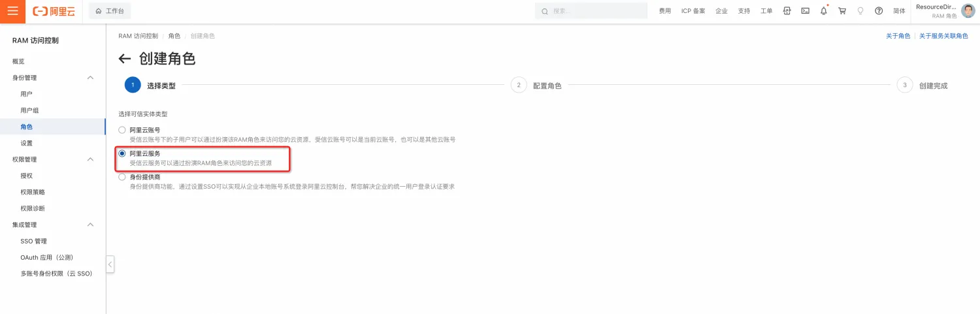Open 用户组 in sidebar
The height and width of the screenshot is (314, 980).
pos(29,110)
